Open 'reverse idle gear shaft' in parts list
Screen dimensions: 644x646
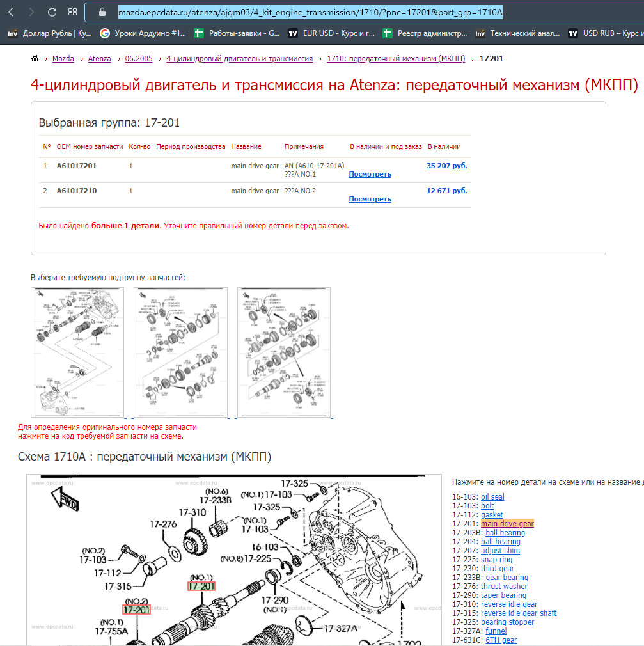(519, 613)
